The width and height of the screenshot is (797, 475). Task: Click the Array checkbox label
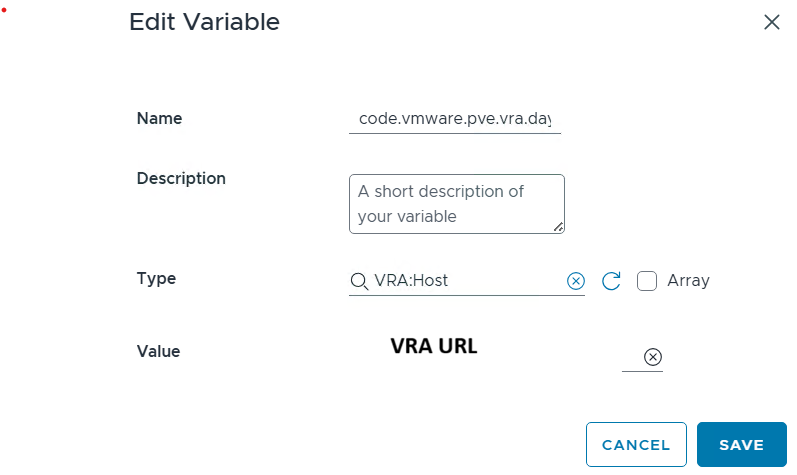click(x=688, y=281)
